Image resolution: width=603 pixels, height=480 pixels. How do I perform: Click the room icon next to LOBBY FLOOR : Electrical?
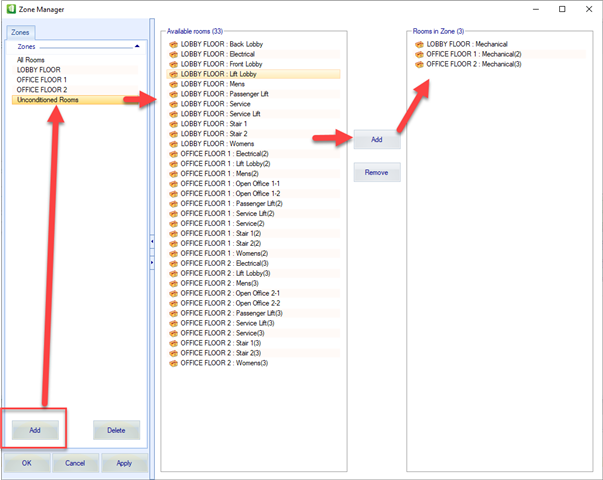(x=173, y=54)
